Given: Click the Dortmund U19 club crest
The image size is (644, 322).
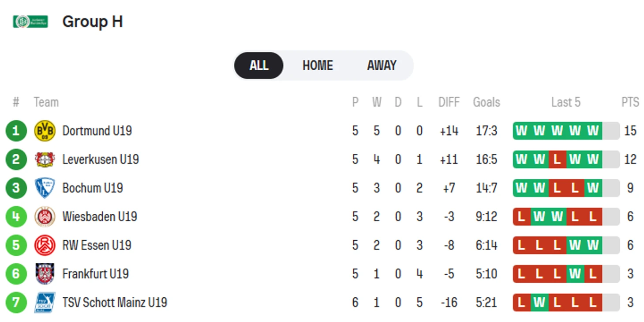Looking at the screenshot, I should [x=45, y=131].
